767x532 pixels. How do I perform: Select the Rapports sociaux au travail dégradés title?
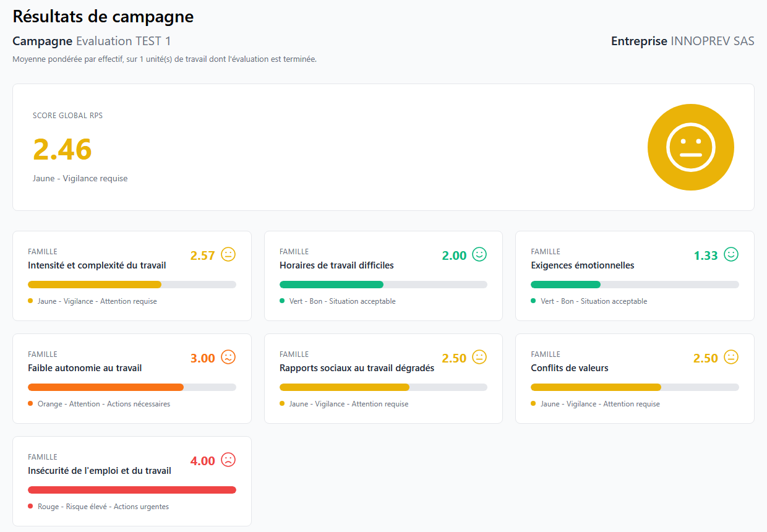click(357, 368)
